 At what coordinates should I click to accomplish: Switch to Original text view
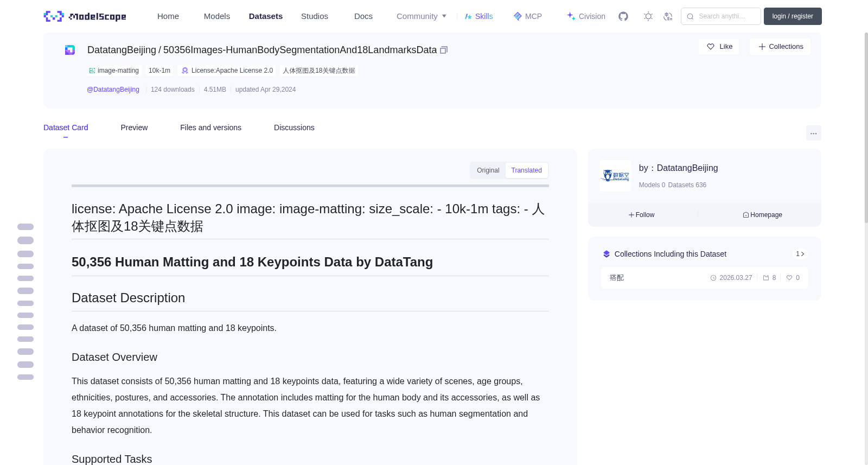[488, 170]
